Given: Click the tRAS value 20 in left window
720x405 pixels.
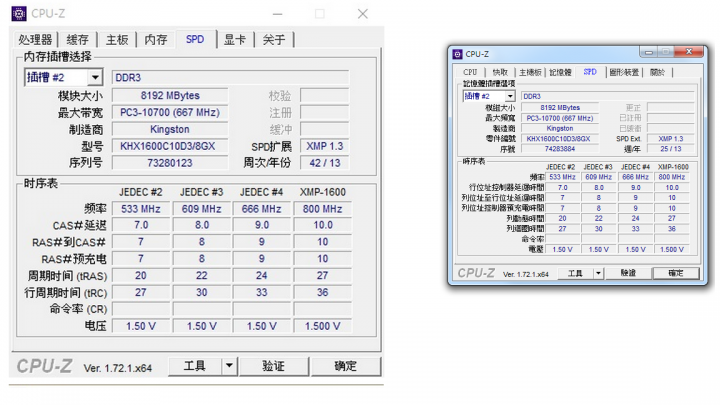Looking at the screenshot, I should click(x=141, y=276).
